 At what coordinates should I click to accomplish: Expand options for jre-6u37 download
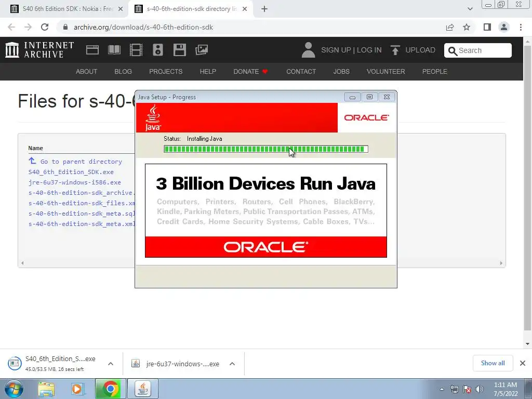coord(232,364)
